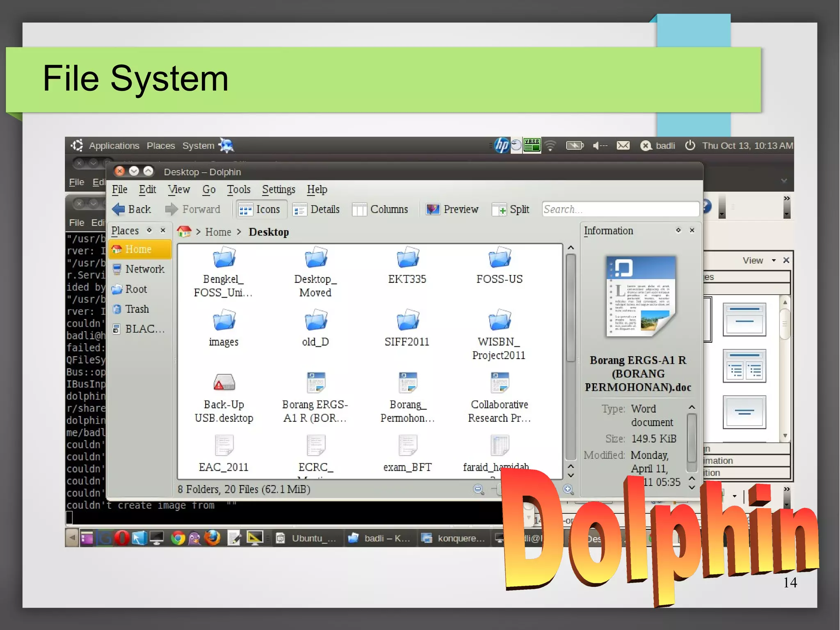
Task: Open the Help menu
Action: coord(317,189)
